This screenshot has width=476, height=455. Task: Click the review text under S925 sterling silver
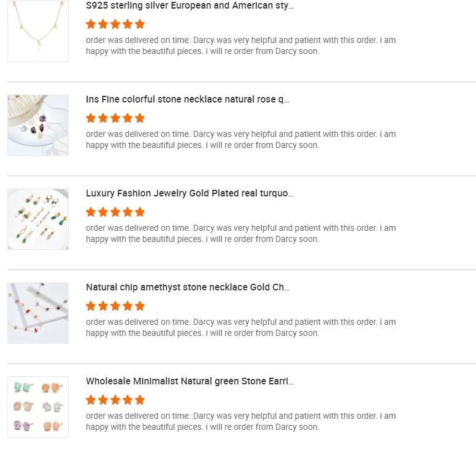coord(240,45)
